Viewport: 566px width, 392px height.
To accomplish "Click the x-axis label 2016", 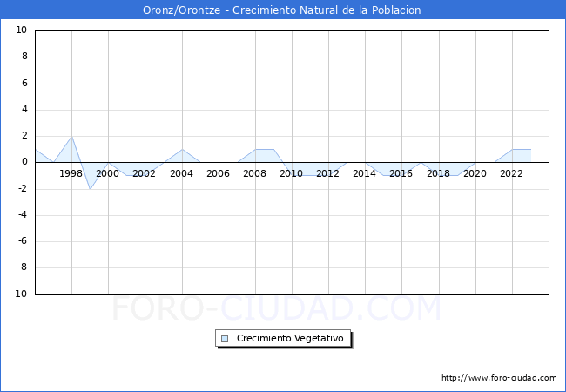I will pyautogui.click(x=401, y=173).
